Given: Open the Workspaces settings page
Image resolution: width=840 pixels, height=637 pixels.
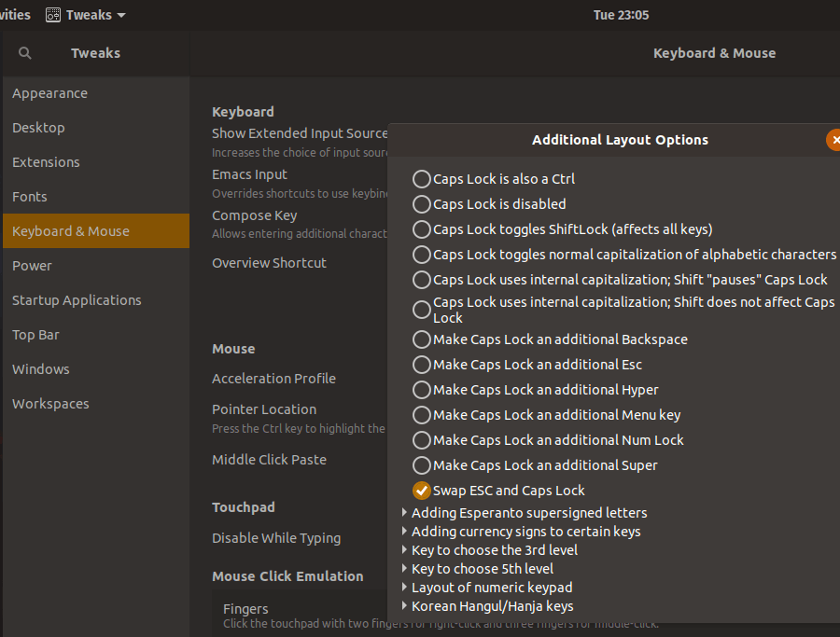Looking at the screenshot, I should [x=50, y=404].
